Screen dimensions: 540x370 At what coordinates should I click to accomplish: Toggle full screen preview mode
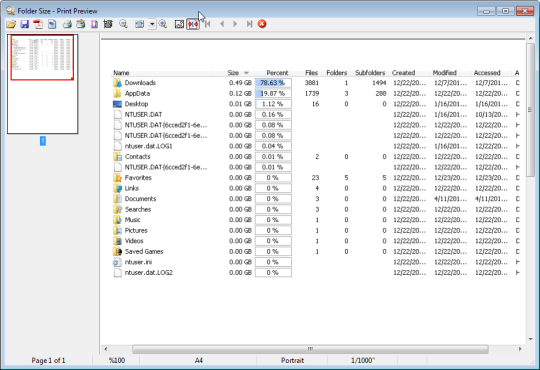pos(179,24)
